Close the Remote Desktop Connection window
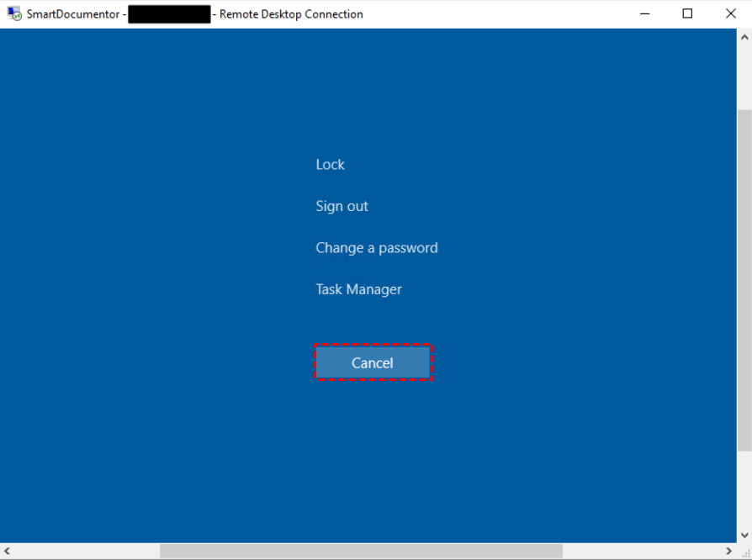 click(728, 13)
